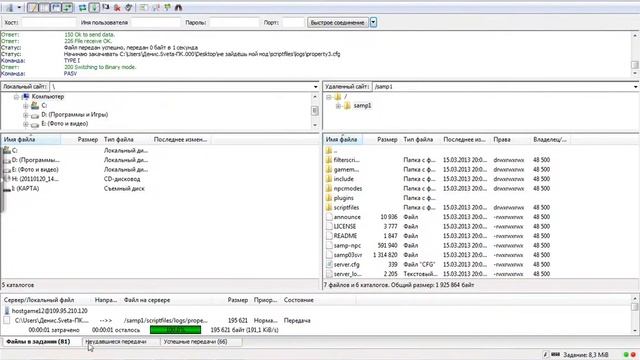Select the gamemodes folder icon
The width and height of the screenshot is (640, 360).
click(x=329, y=169)
